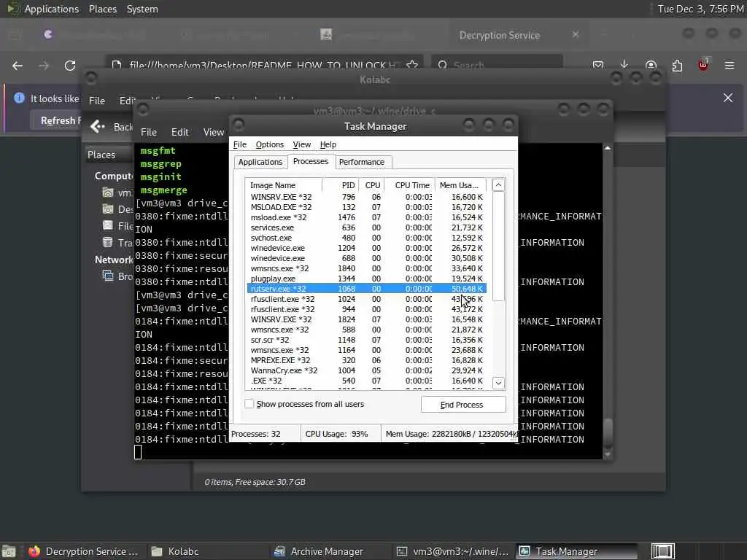
Task: Click the bookmark star in address bar
Action: click(412, 65)
